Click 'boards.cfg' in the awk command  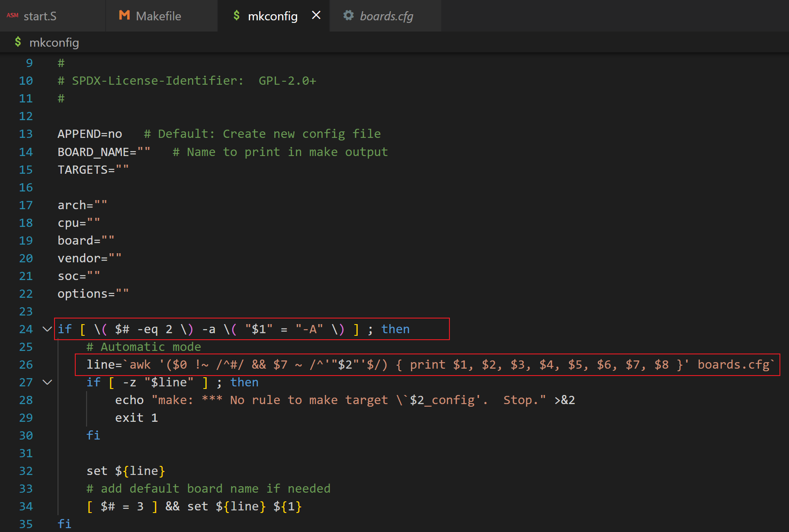click(x=734, y=365)
